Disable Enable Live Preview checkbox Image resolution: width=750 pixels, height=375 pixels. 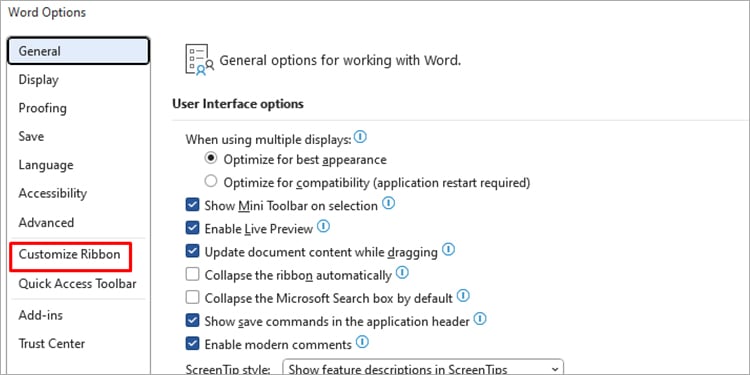pos(192,229)
